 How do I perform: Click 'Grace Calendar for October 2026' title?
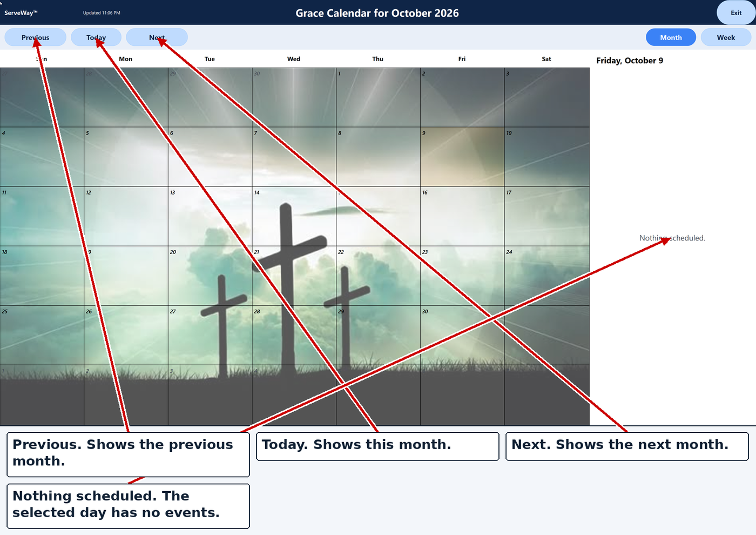click(377, 13)
